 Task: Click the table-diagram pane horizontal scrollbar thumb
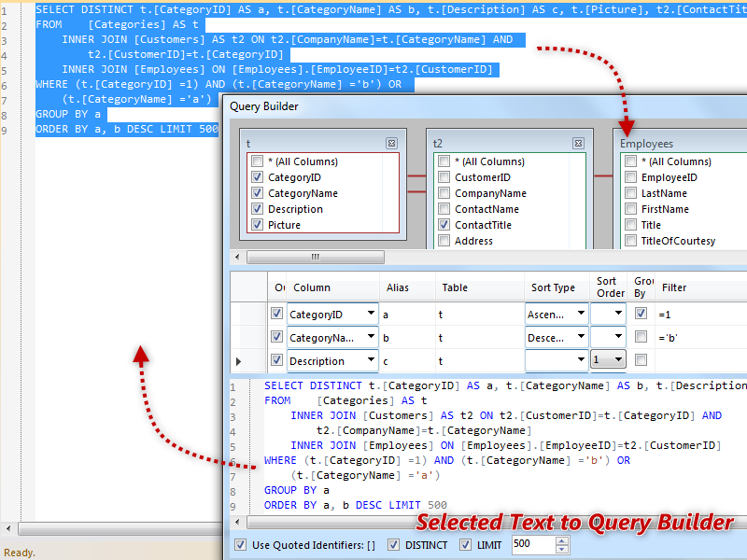pos(316,258)
